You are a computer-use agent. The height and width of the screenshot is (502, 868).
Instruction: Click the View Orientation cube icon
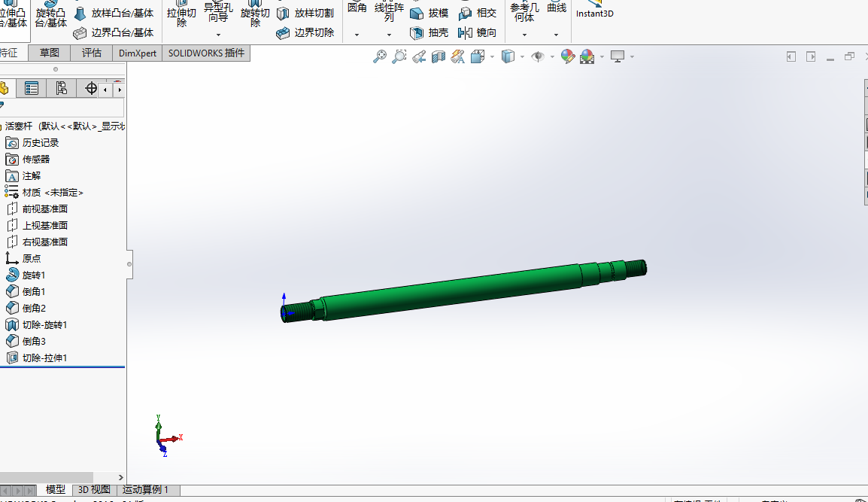(477, 56)
